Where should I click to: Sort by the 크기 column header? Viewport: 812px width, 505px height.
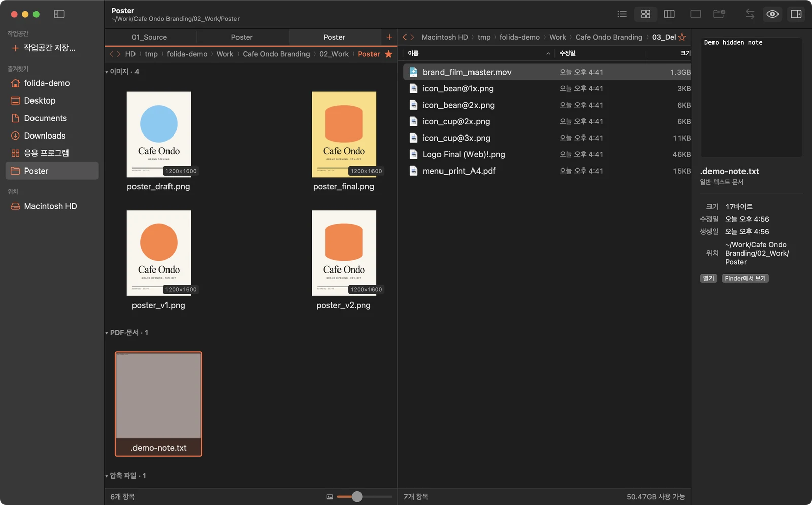(668, 53)
